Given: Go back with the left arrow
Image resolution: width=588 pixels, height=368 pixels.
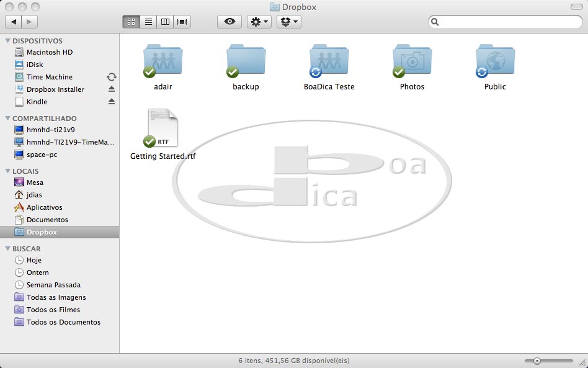Looking at the screenshot, I should click(x=14, y=22).
